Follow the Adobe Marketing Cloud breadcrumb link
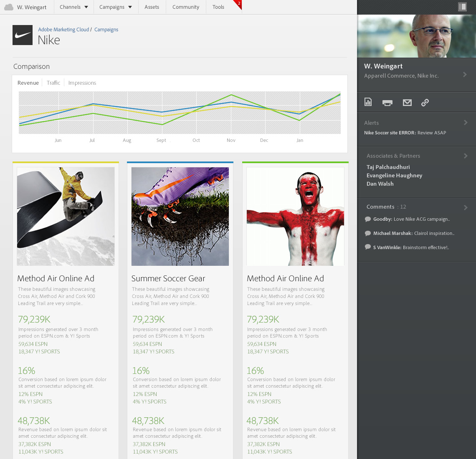 point(63,30)
